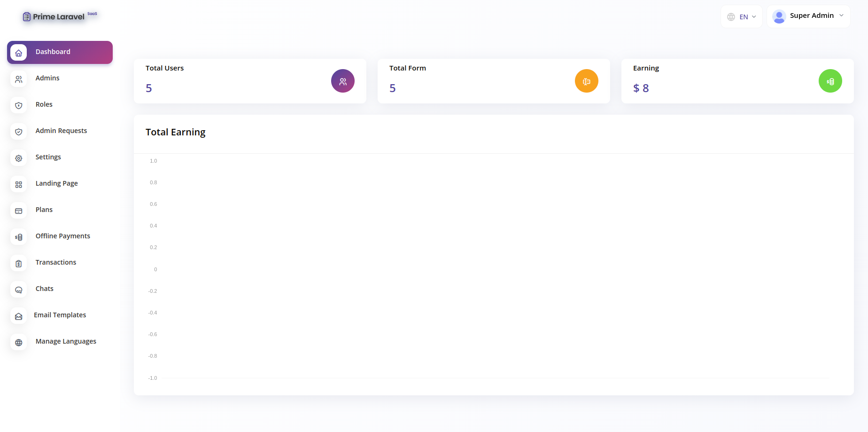Viewport: 868px width, 432px height.
Task: Go to Manage Languages
Action: pos(60,342)
